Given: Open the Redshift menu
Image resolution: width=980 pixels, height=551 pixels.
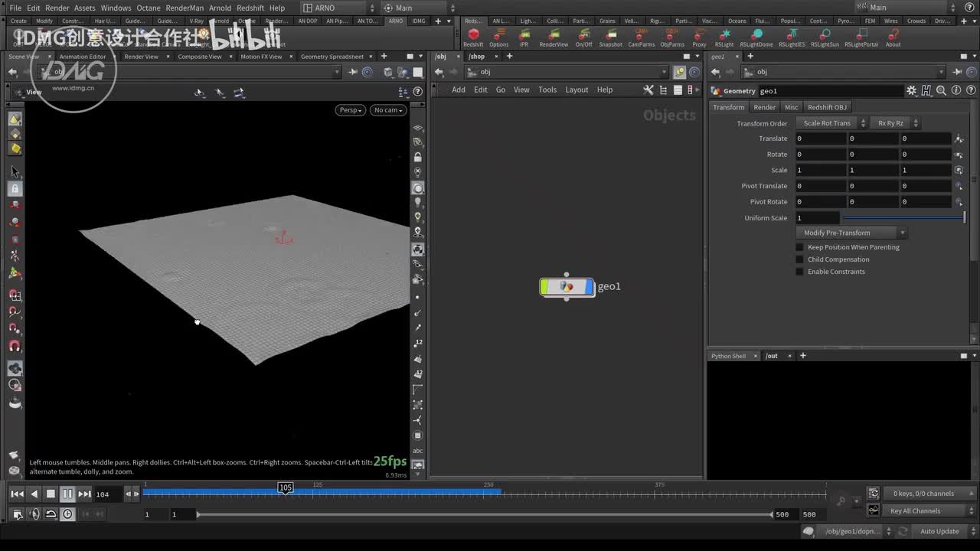Looking at the screenshot, I should (x=250, y=8).
